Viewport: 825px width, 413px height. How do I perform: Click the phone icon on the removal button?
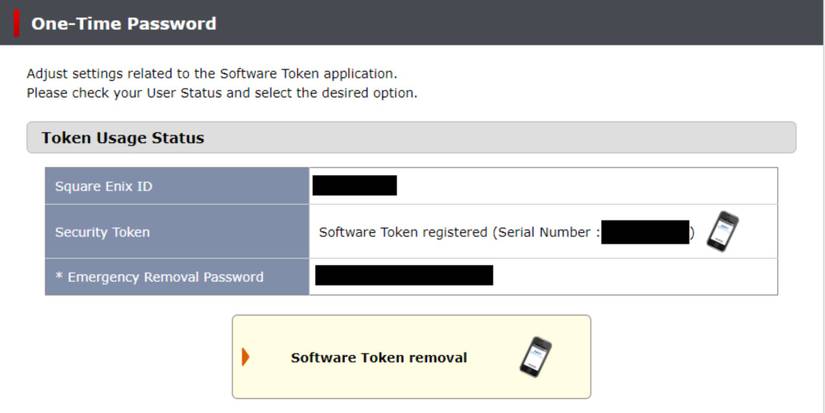pyautogui.click(x=536, y=357)
